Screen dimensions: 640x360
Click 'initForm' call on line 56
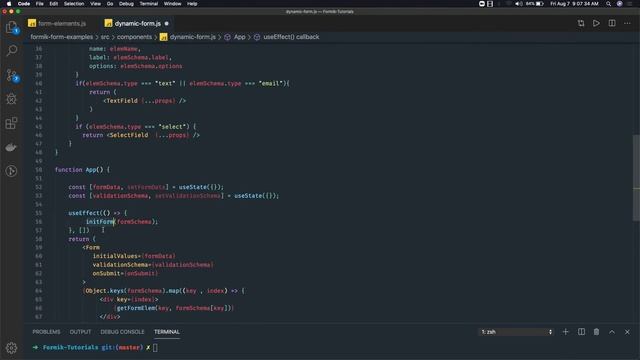100,222
